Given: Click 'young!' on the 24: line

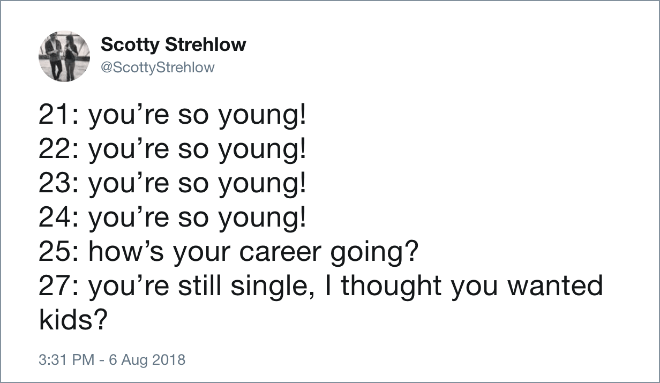Looking at the screenshot, I should coord(262,219).
